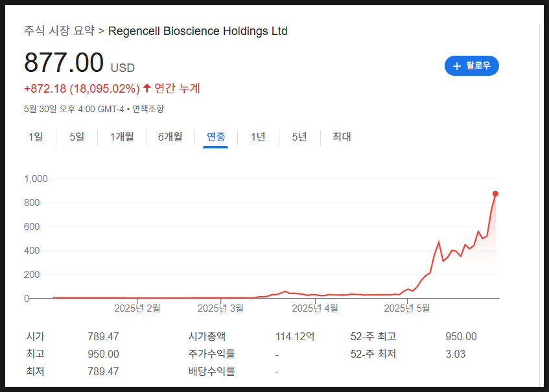Viewport: 549px width, 392px height.
Task: Switch to the 1년 chart tab
Action: tap(258, 137)
